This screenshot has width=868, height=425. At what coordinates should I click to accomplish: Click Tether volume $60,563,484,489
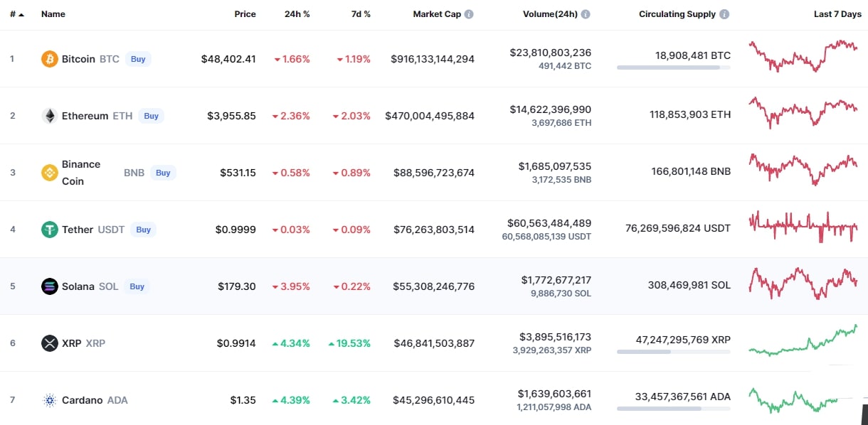549,223
